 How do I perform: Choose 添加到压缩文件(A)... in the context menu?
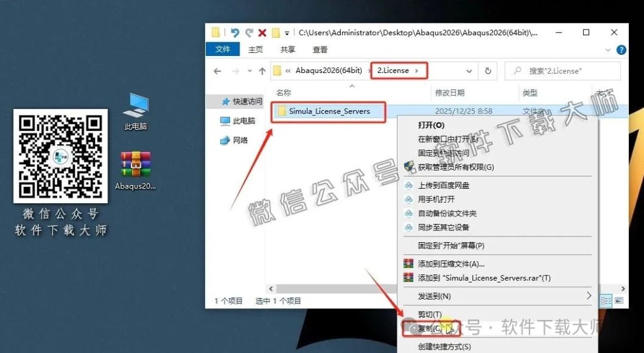point(451,264)
